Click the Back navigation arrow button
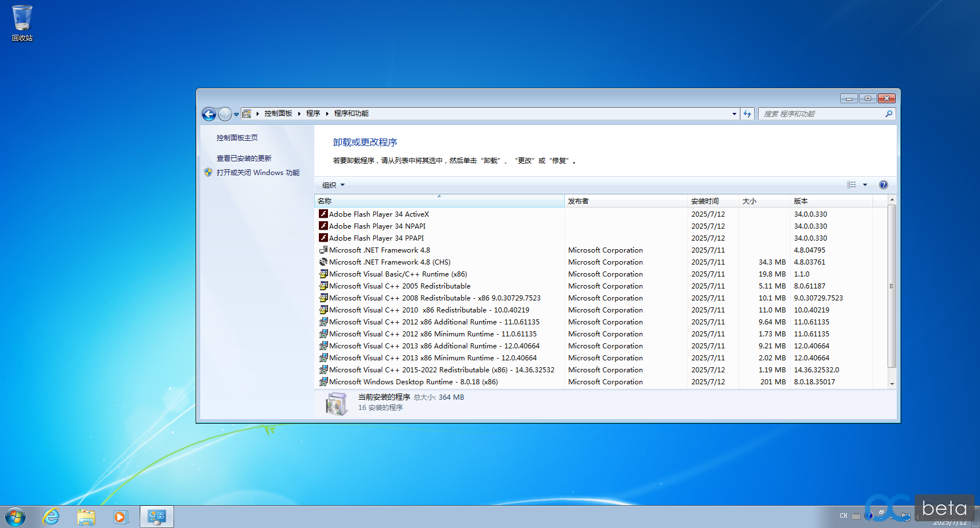Viewport: 980px width, 528px height. coord(209,114)
